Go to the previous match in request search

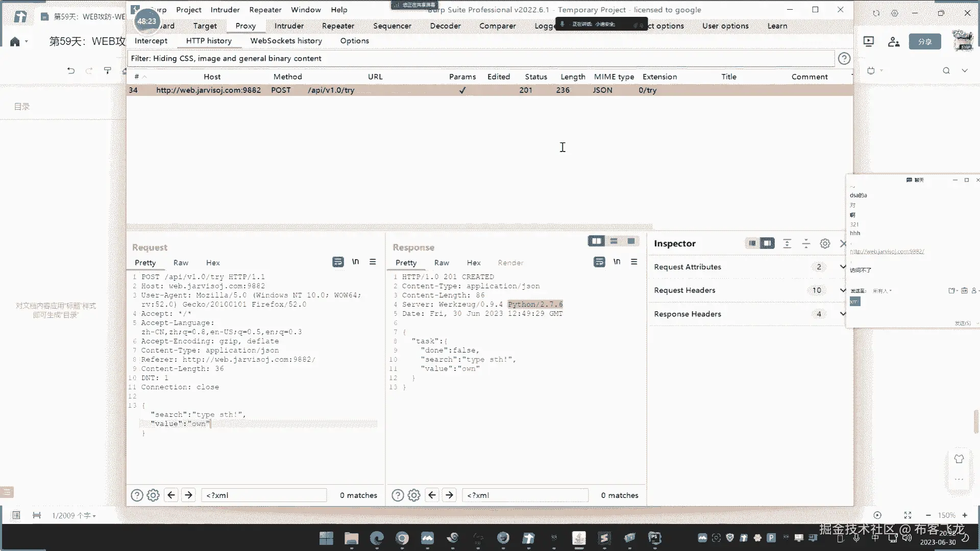point(171,495)
